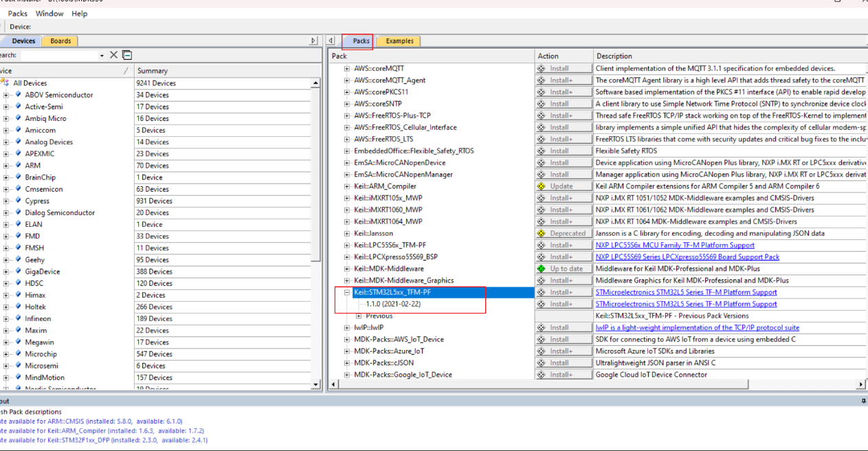Switch to the Examples tab

coord(399,41)
